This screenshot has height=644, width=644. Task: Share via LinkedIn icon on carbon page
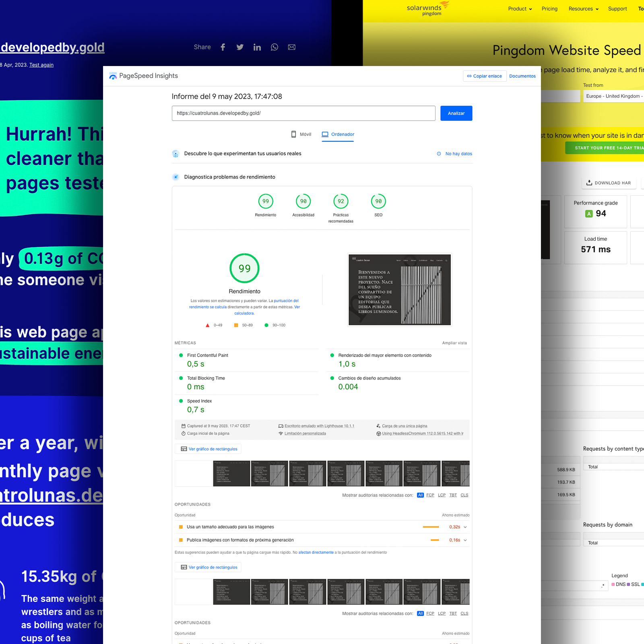[257, 47]
